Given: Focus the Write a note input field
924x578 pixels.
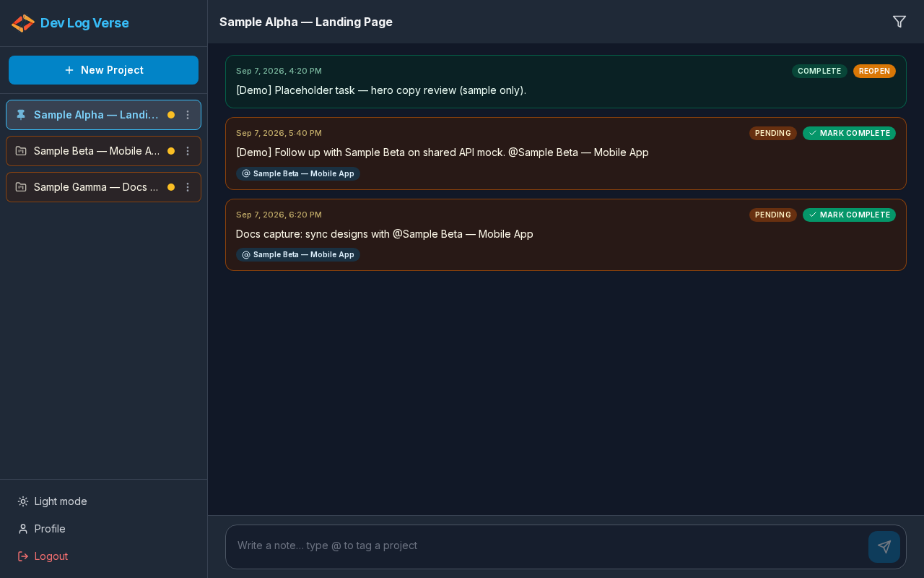Looking at the screenshot, I should point(549,546).
